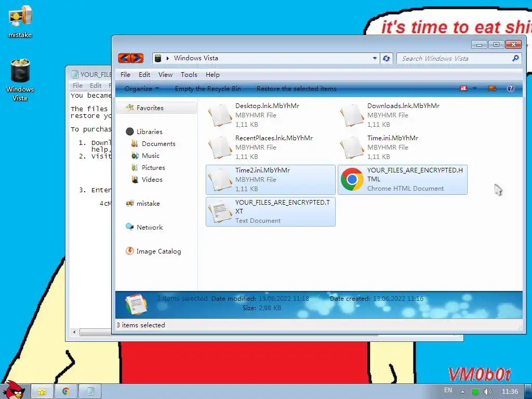Open the mistake desktop icon

tap(20, 21)
